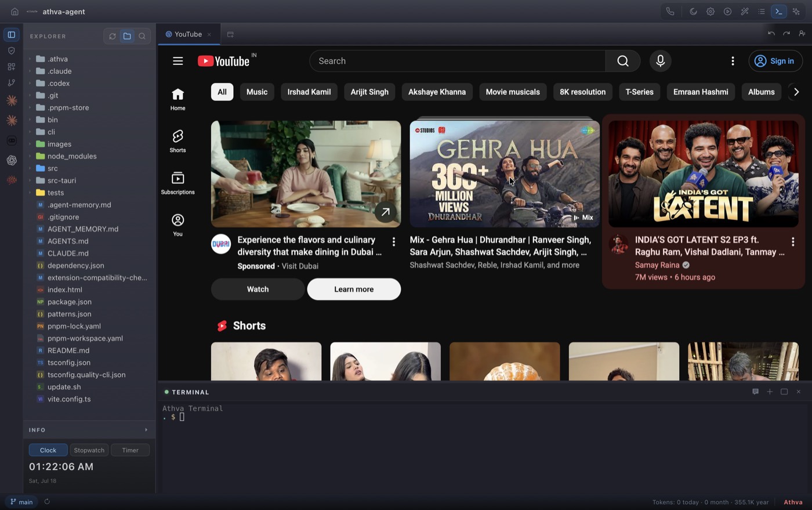Click the Watch button on Dubai ad
Image resolution: width=812 pixels, height=510 pixels.
pyautogui.click(x=258, y=289)
